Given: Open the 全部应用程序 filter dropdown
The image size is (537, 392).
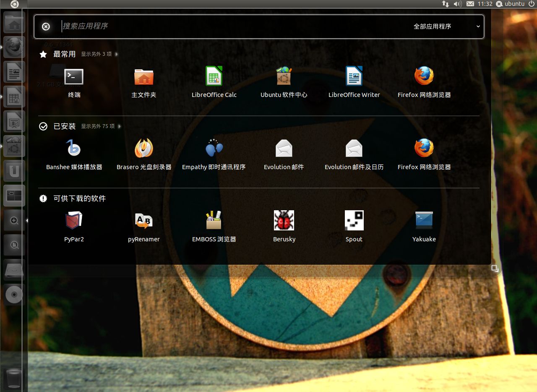Looking at the screenshot, I should click(447, 26).
